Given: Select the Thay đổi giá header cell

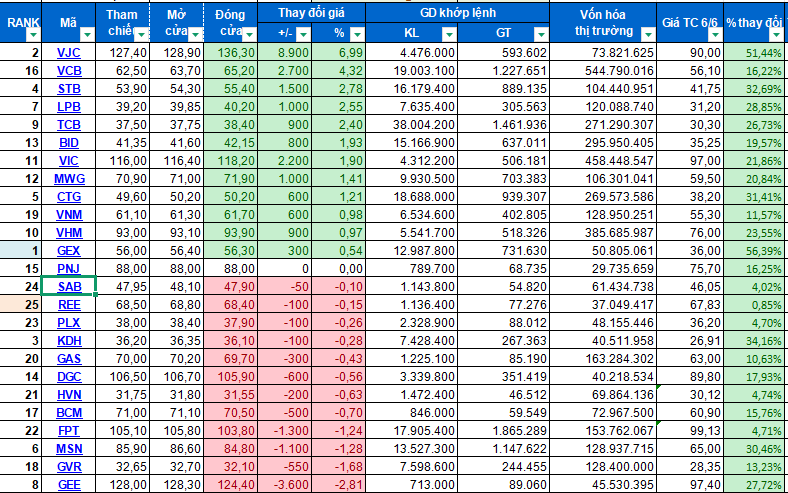Looking at the screenshot, I should [311, 13].
